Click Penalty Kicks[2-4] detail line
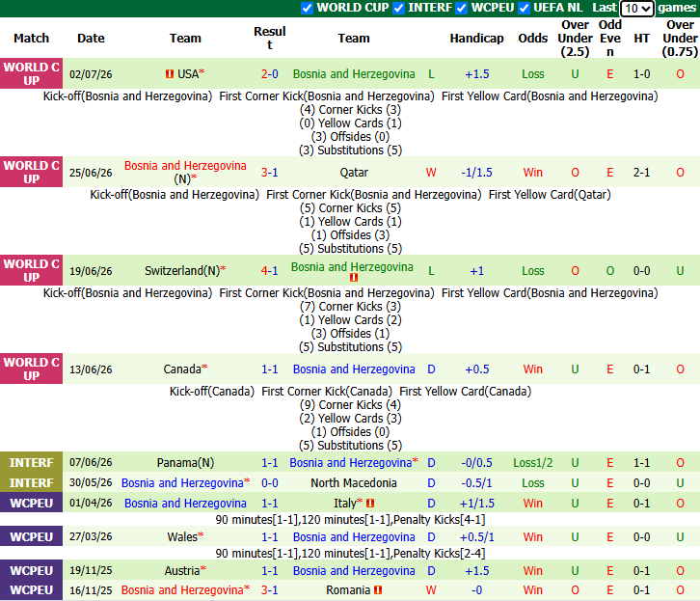 tap(440, 554)
